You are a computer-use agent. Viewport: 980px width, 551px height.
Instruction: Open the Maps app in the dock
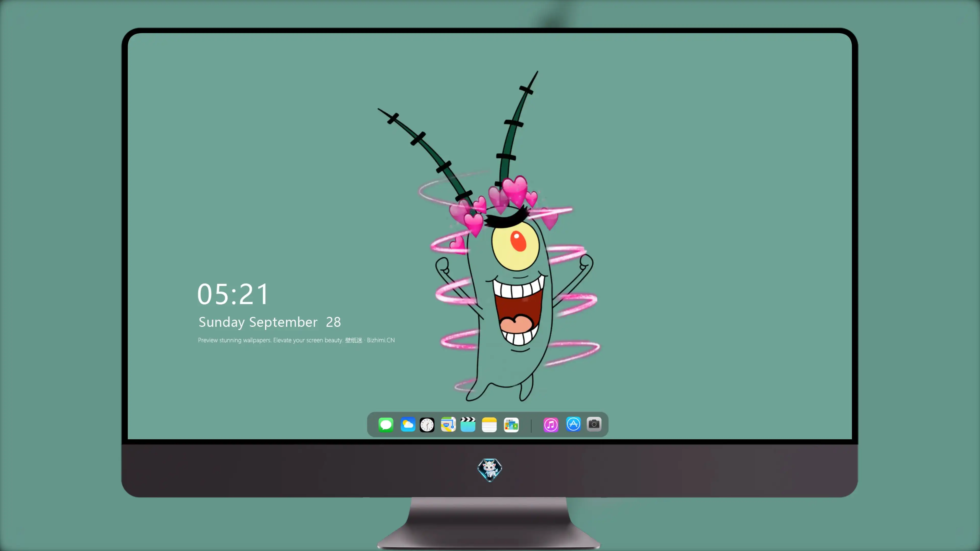click(448, 424)
